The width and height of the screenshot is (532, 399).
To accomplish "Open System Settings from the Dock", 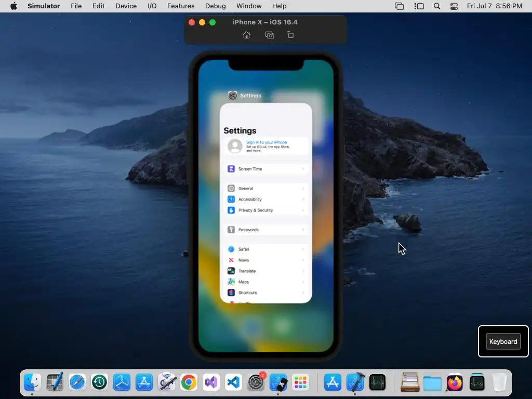I will pyautogui.click(x=256, y=382).
